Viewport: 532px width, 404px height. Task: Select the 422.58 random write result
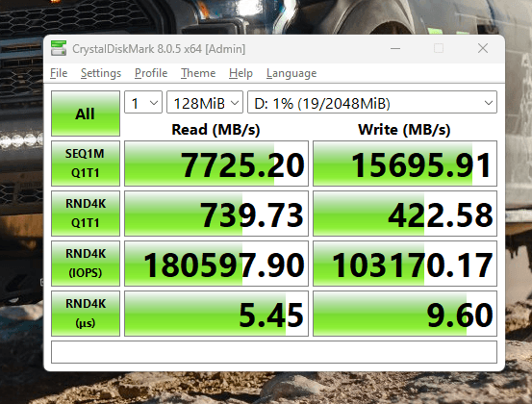pos(405,214)
